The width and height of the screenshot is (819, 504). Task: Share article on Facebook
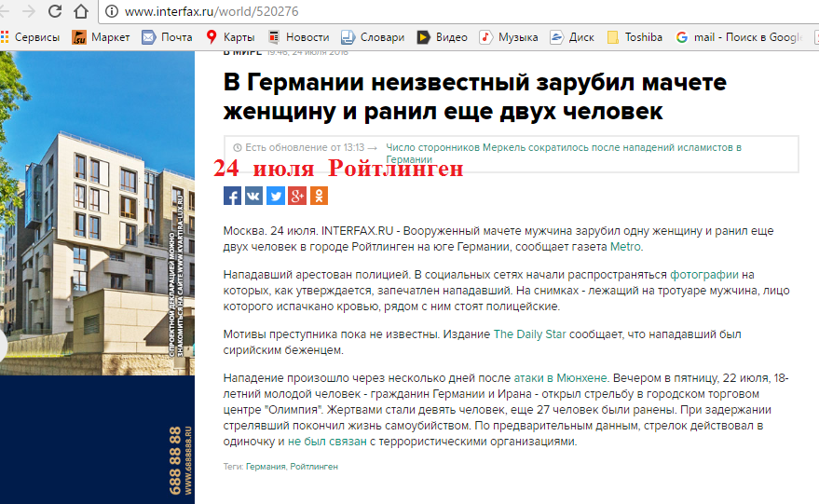point(232,196)
